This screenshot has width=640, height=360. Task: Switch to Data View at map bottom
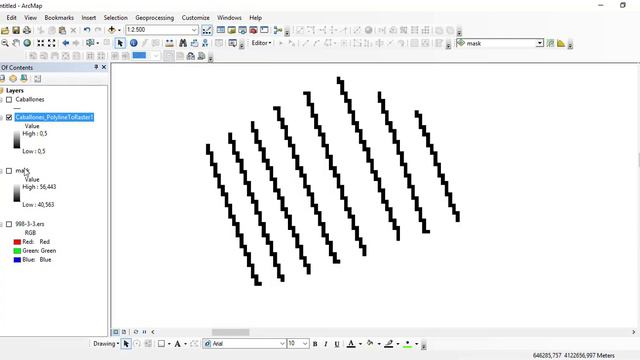116,332
